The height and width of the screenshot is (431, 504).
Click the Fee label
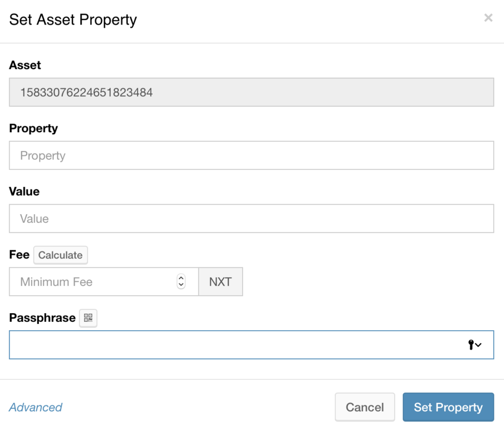19,255
